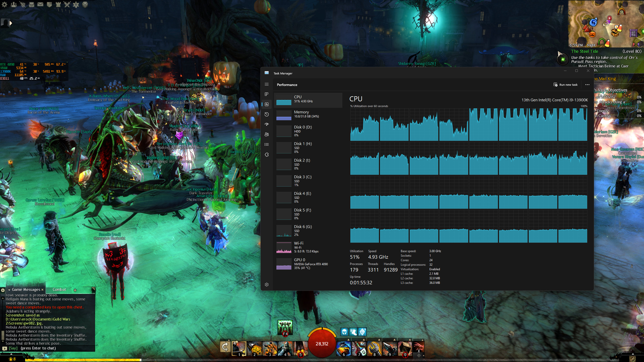Select Memory in the performance list
Image resolution: width=644 pixels, height=362 pixels.
308,115
